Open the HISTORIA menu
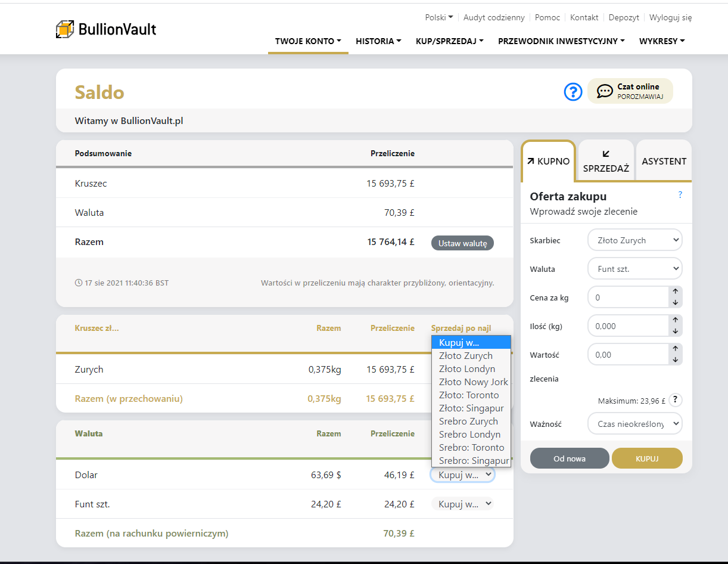Image resolution: width=728 pixels, height=564 pixels. point(378,41)
